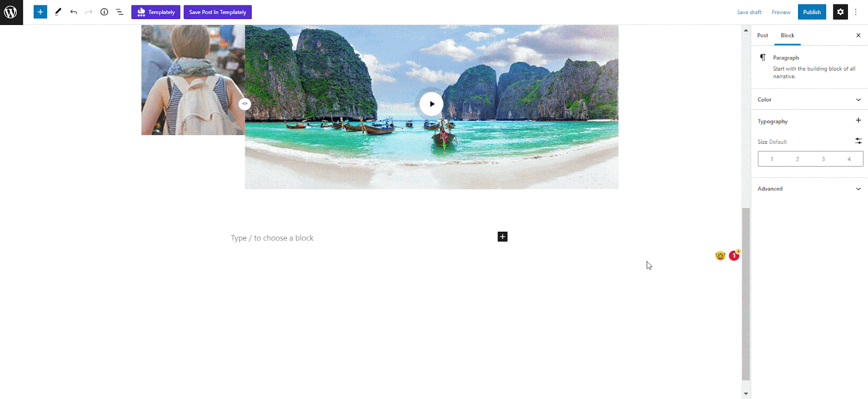
Task: Switch to the Post tab
Action: 763,35
